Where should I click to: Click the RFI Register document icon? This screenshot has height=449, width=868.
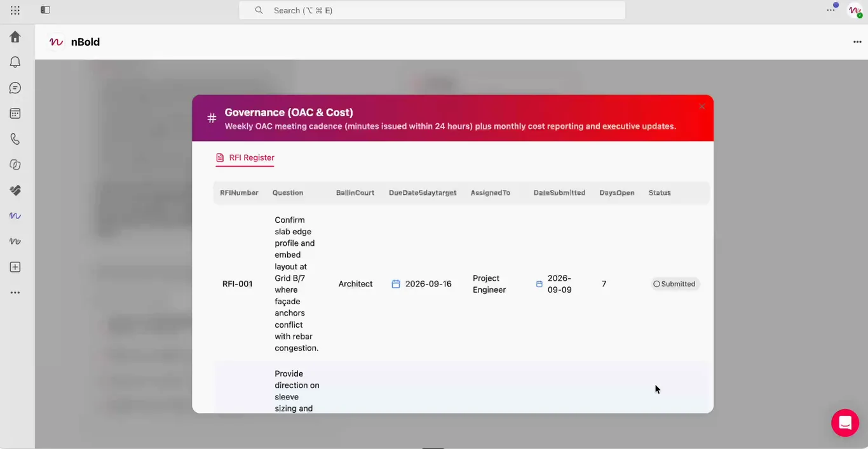coord(220,157)
